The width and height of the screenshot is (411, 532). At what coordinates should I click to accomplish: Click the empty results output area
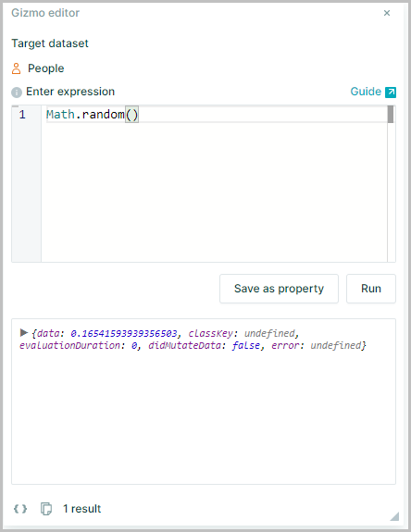tap(204, 417)
